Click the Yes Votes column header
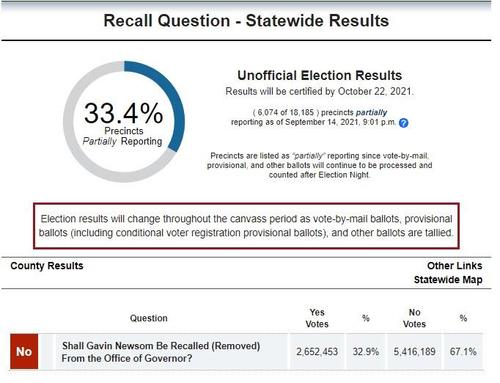Screen dimensions: 500x383 [x=317, y=318]
